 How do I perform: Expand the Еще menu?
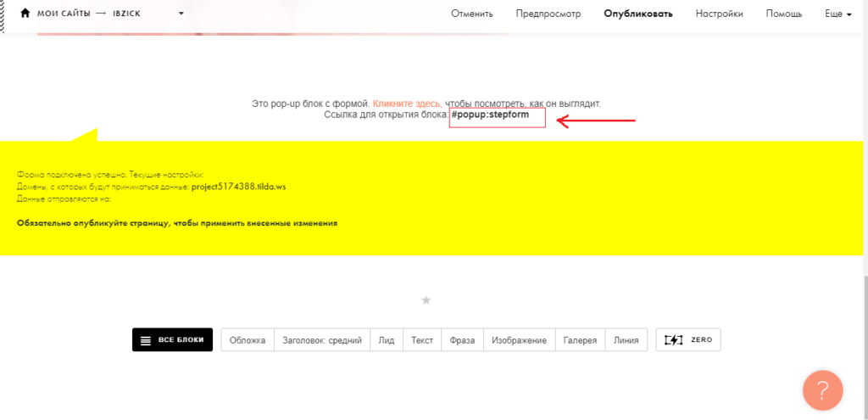(x=837, y=14)
